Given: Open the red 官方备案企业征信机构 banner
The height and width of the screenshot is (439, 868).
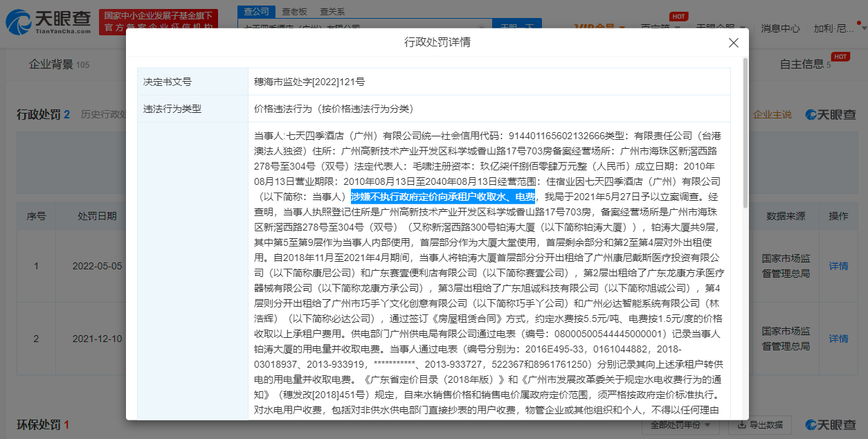Looking at the screenshot, I should [159, 21].
